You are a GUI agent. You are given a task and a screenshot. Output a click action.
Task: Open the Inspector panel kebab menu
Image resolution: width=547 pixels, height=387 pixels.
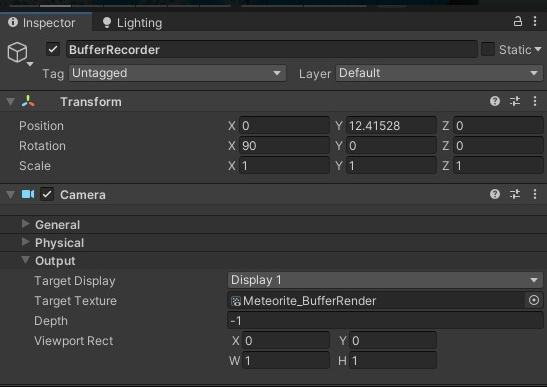point(535,21)
